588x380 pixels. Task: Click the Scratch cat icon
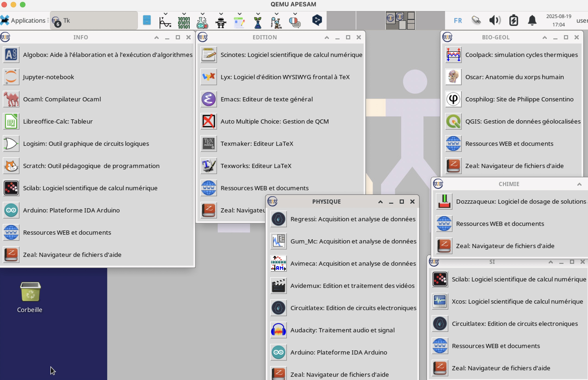[x=11, y=166]
